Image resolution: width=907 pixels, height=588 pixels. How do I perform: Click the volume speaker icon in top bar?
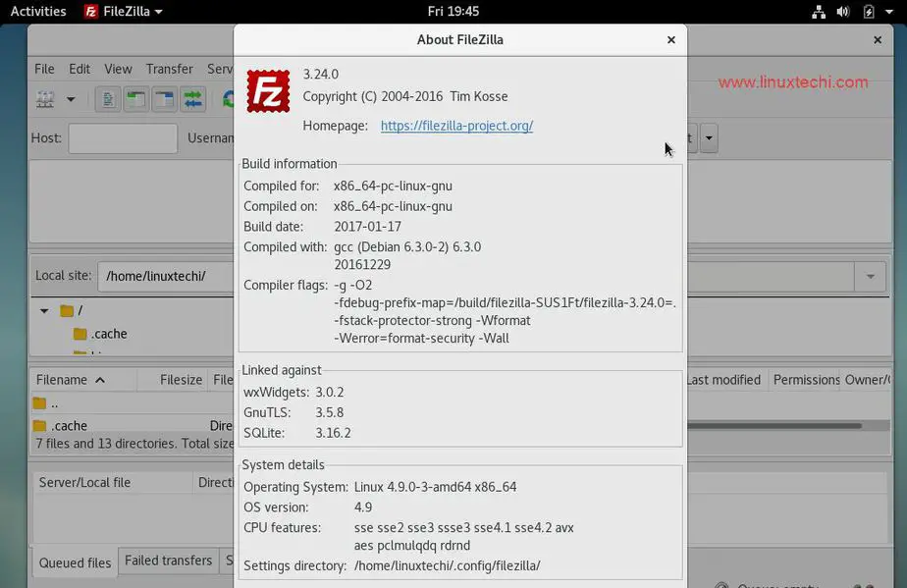click(x=843, y=12)
